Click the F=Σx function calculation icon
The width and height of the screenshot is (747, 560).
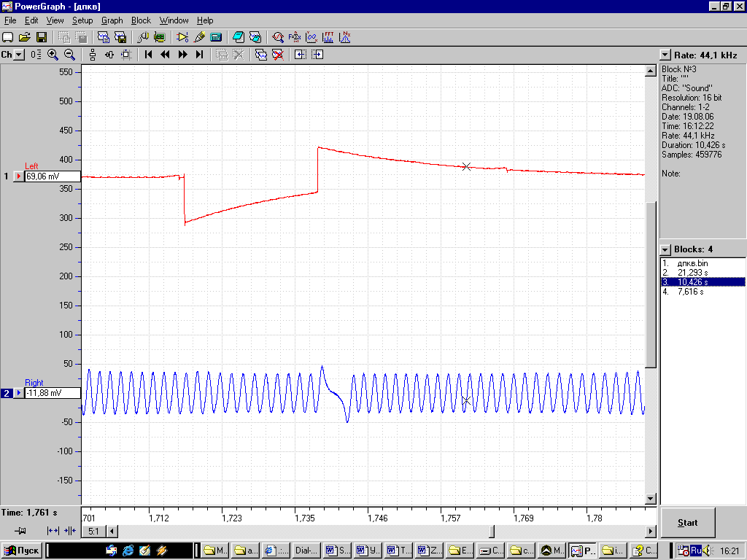[295, 37]
